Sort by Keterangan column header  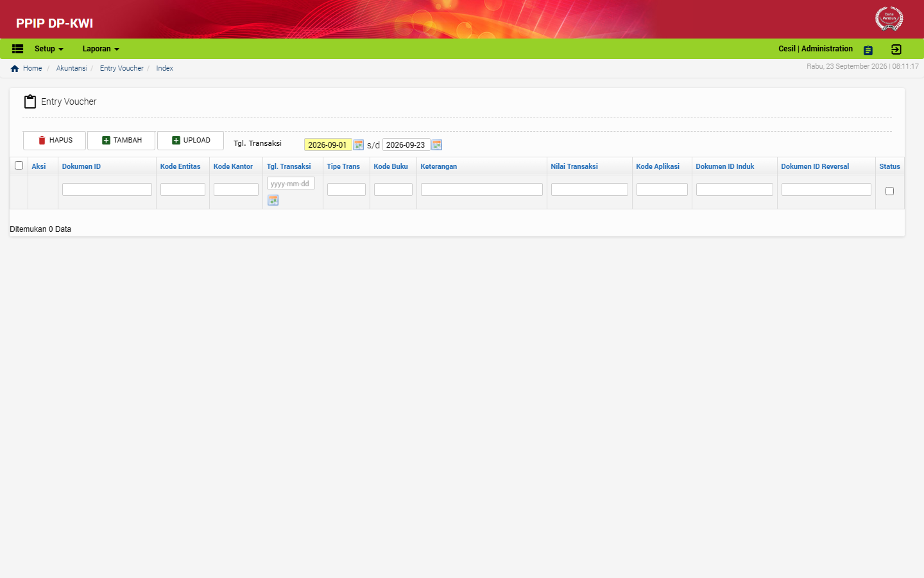(x=439, y=166)
